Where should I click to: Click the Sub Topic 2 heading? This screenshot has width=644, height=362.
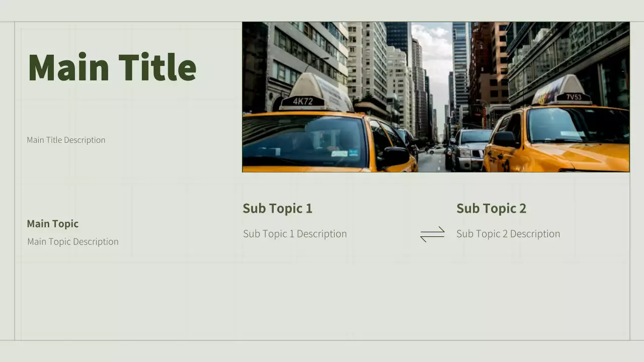coord(491,208)
